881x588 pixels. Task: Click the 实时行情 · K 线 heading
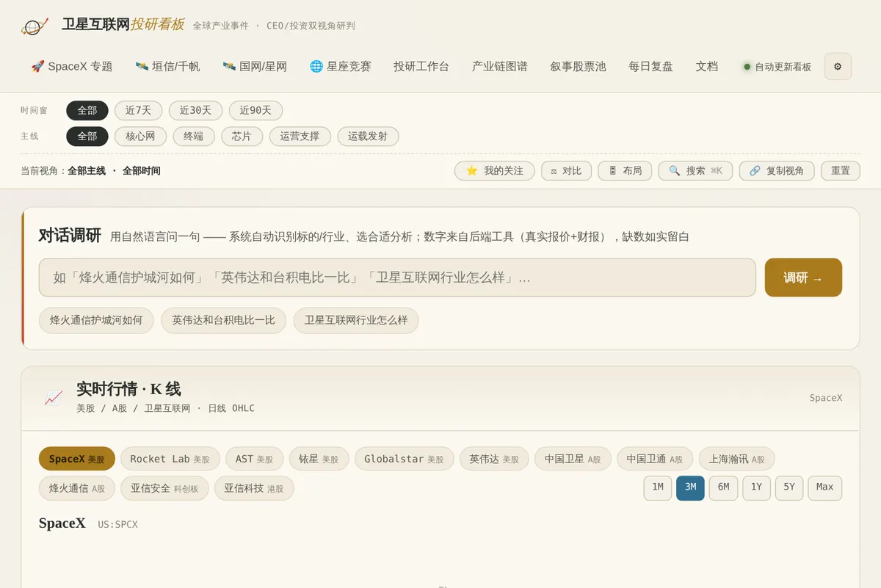tap(128, 389)
